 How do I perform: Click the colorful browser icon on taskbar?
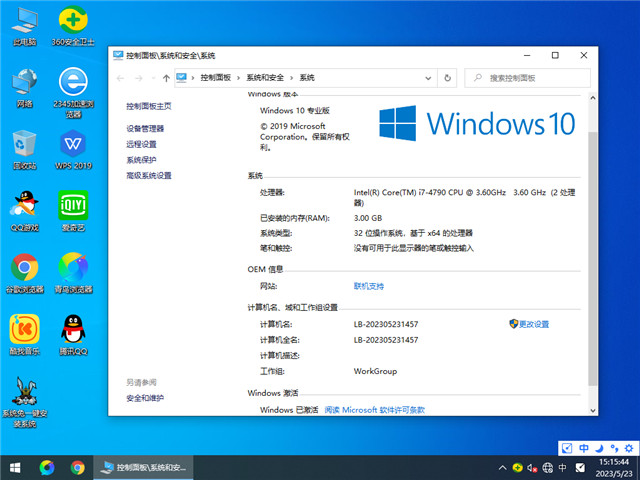(47, 468)
